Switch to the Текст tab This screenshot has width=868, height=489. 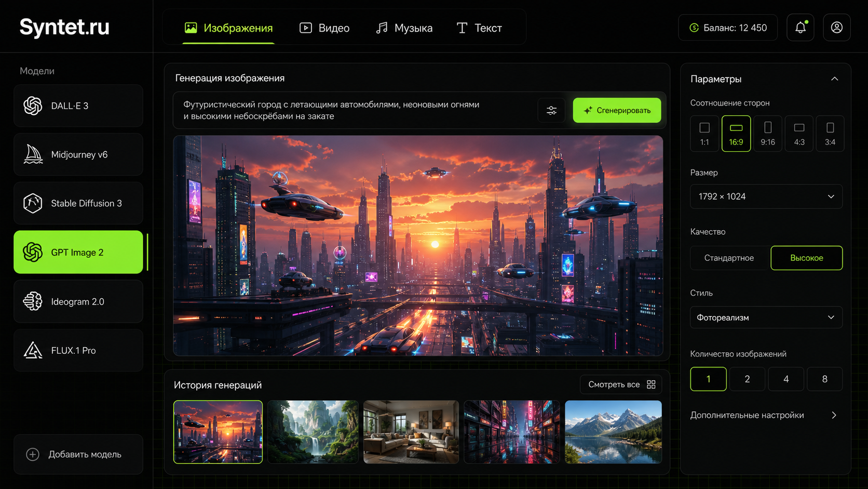(479, 28)
